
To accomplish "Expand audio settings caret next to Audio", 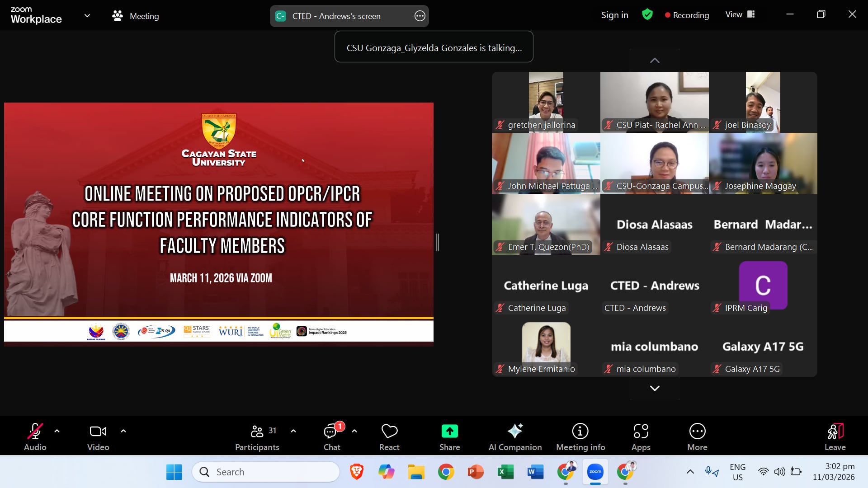I will (57, 431).
